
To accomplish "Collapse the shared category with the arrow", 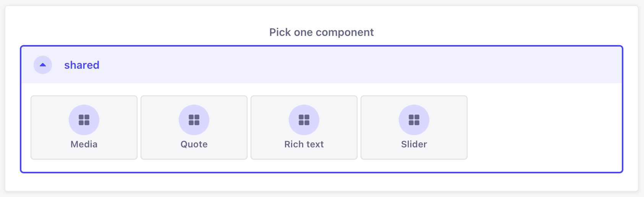I will pos(43,65).
